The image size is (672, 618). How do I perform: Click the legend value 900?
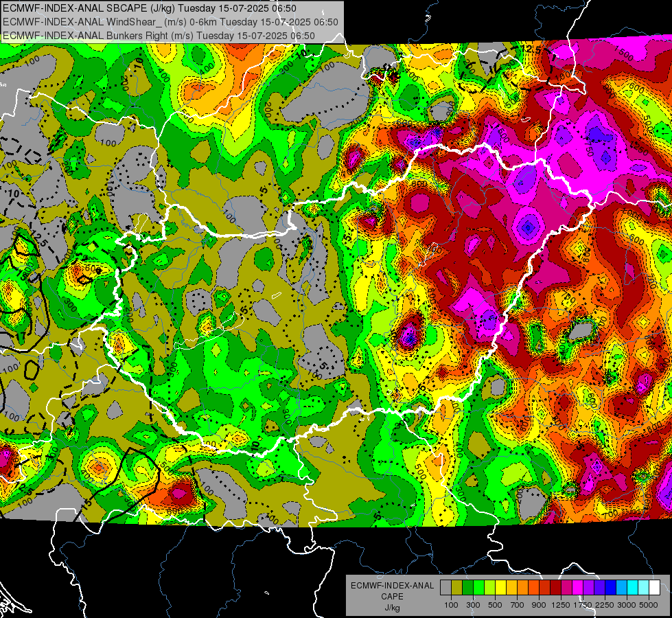click(539, 605)
